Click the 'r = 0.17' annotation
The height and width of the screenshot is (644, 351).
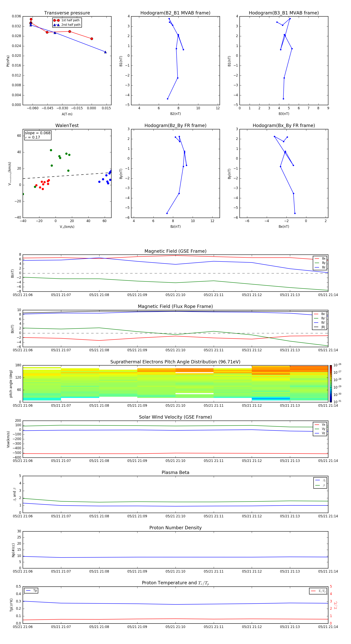33,137
